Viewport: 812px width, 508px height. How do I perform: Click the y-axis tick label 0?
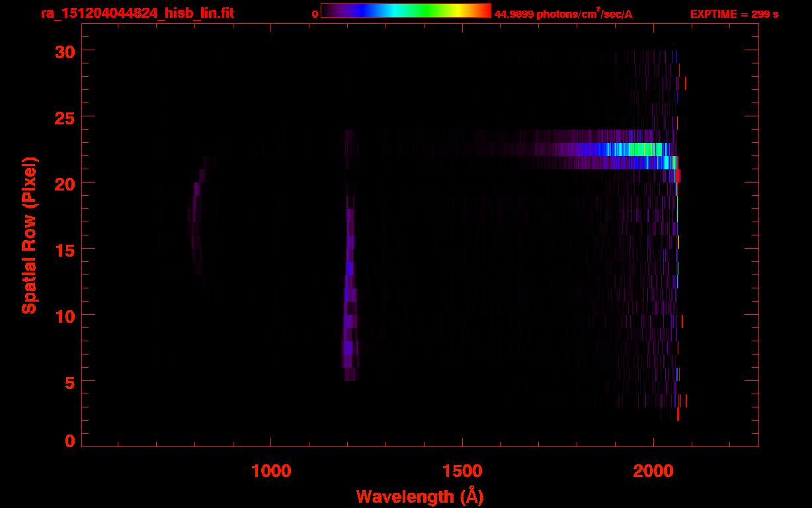coord(69,441)
